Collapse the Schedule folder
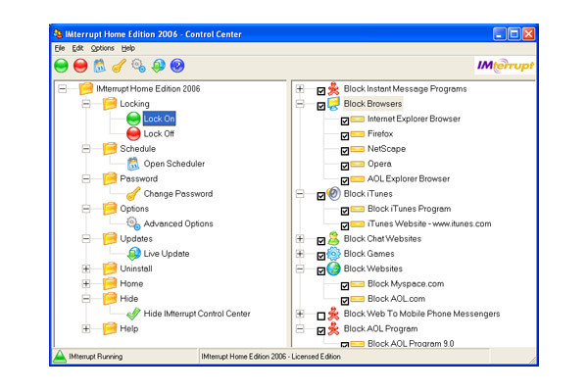Screen dimensions: 588x392 click(86, 149)
